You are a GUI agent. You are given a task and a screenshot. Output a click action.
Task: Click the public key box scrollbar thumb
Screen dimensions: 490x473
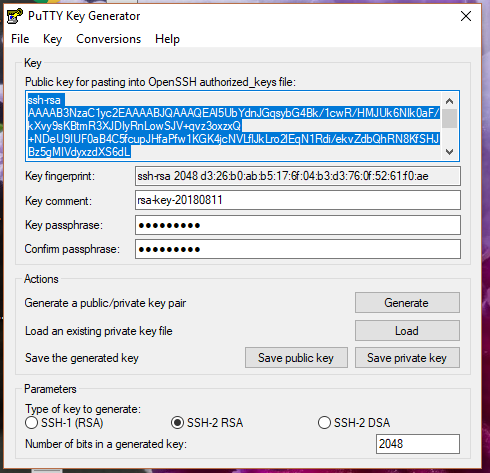pyautogui.click(x=449, y=118)
